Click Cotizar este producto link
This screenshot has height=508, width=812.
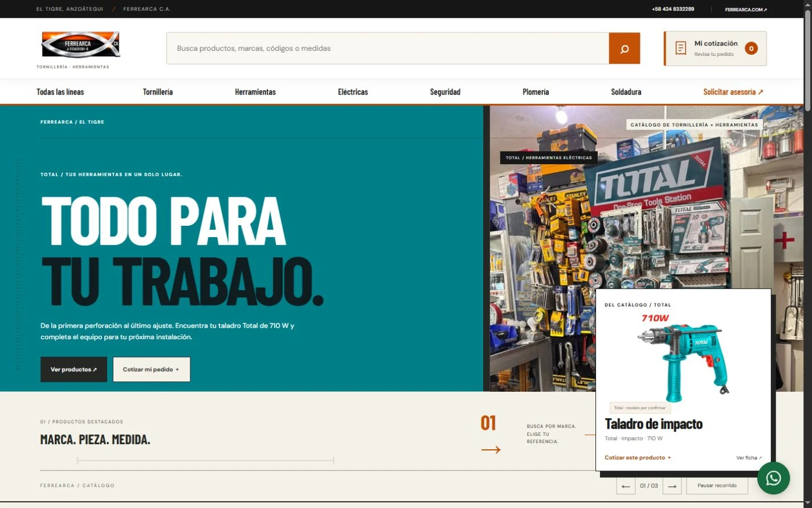638,458
